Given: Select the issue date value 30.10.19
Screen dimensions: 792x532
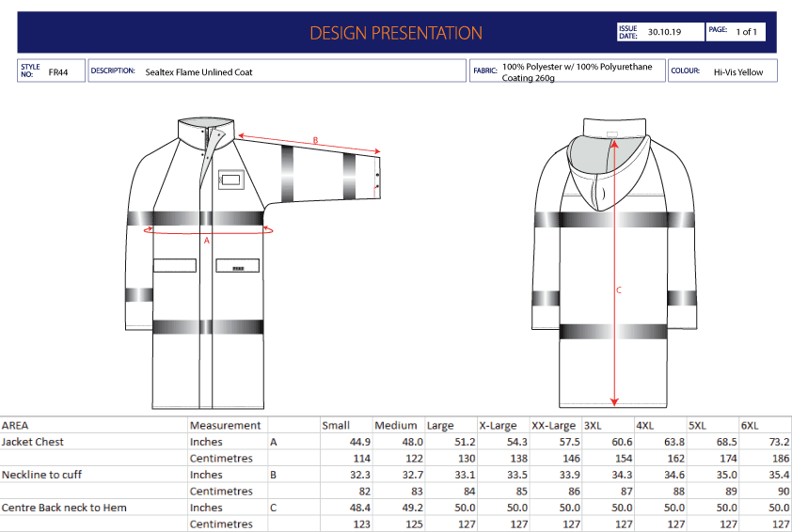Looking at the screenshot, I should pyautogui.click(x=664, y=32).
